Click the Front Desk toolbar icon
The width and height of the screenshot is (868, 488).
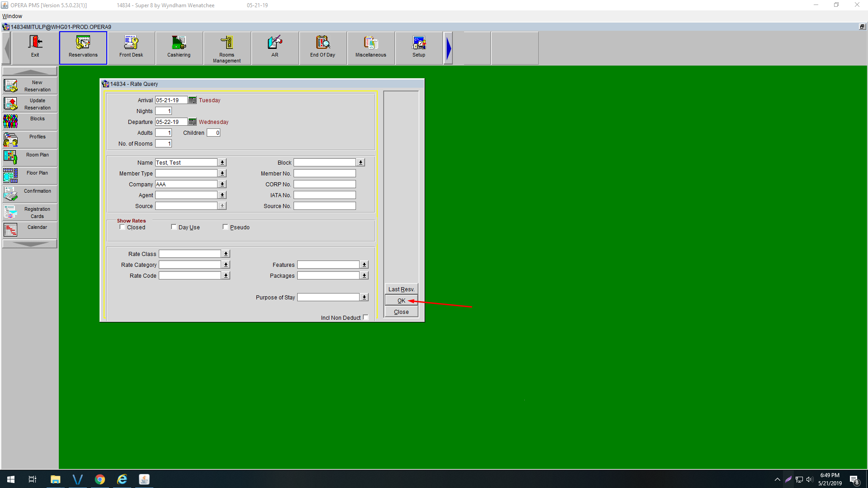(x=131, y=47)
